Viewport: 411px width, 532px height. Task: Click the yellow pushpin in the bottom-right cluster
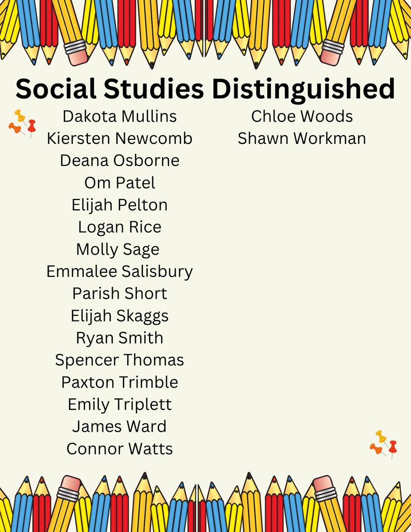381,436
